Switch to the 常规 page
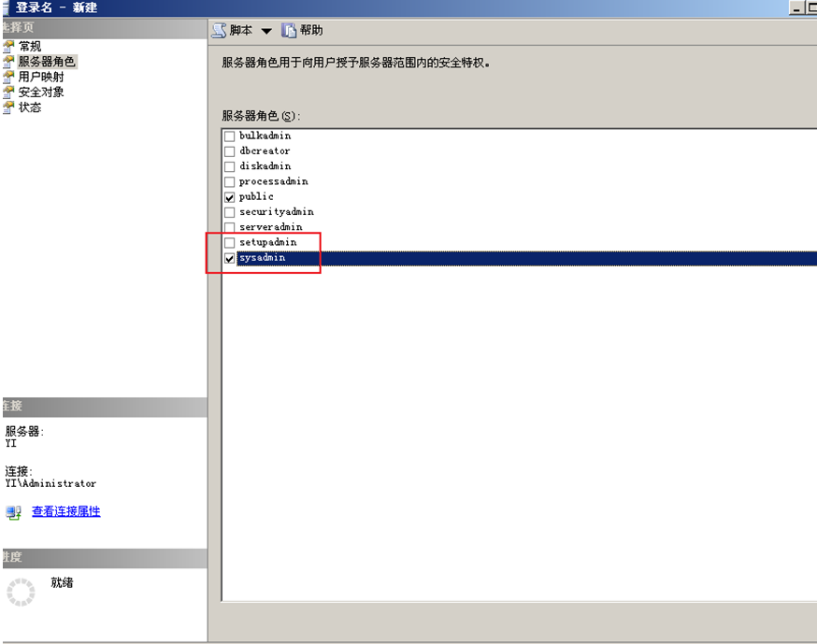The width and height of the screenshot is (817, 644). 32,46
